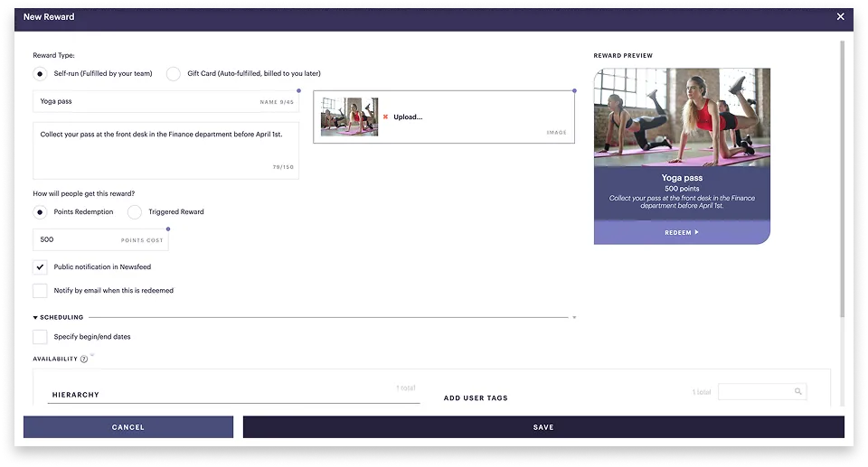Click the ADD USER TAGS heading
Screen dimensions: 868x467
tap(476, 397)
